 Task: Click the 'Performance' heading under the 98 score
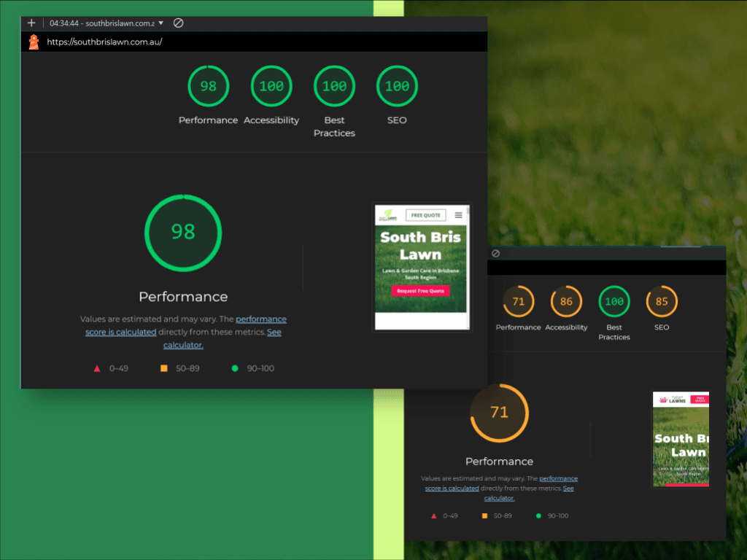183,297
